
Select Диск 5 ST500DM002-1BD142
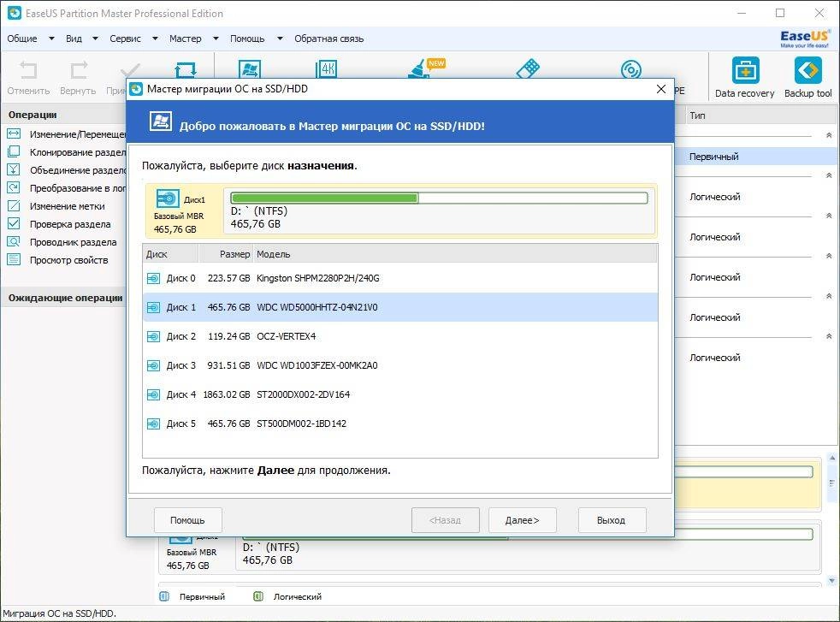pos(400,424)
